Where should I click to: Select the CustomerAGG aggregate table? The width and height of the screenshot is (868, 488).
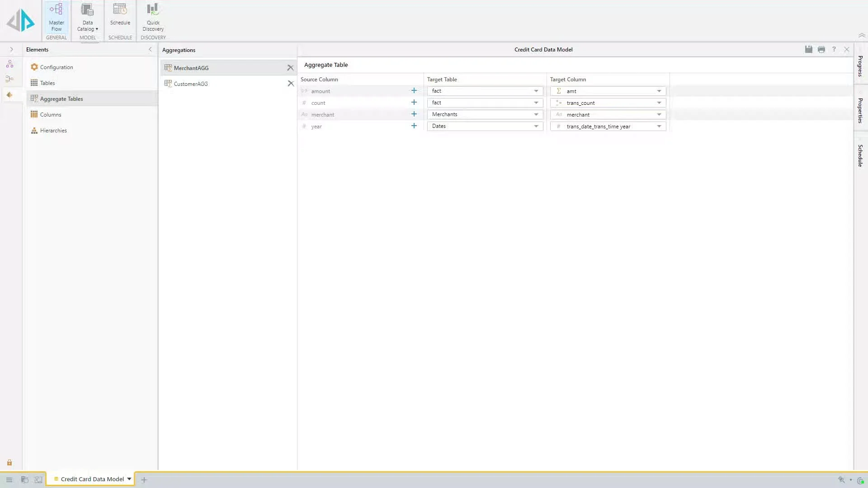click(191, 84)
